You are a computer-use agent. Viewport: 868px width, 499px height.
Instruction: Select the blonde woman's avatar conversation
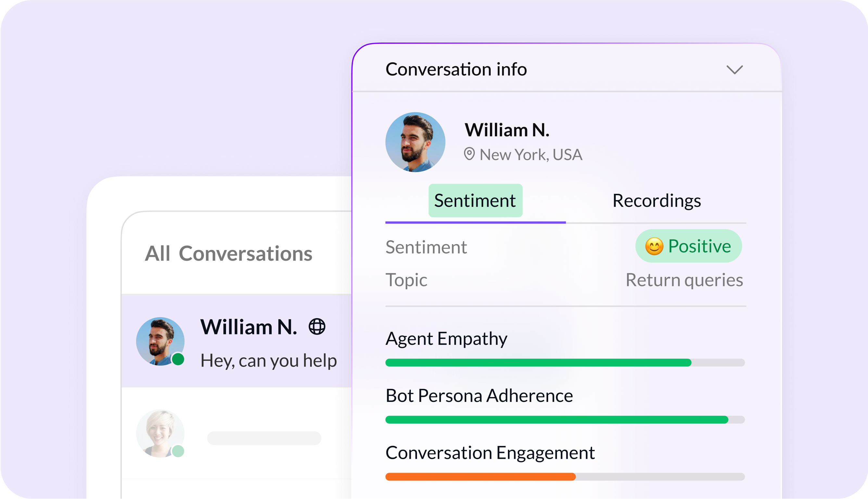pos(160,433)
